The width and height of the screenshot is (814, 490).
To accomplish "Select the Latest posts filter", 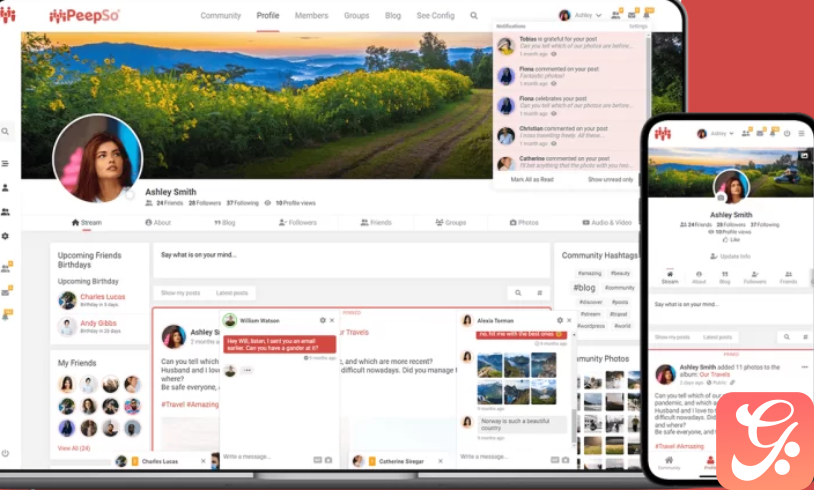I will click(x=232, y=293).
